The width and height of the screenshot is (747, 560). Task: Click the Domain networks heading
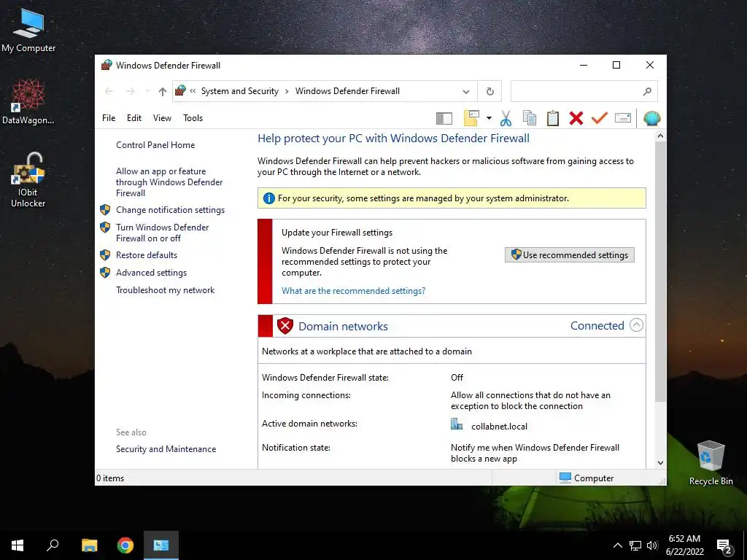coord(343,326)
